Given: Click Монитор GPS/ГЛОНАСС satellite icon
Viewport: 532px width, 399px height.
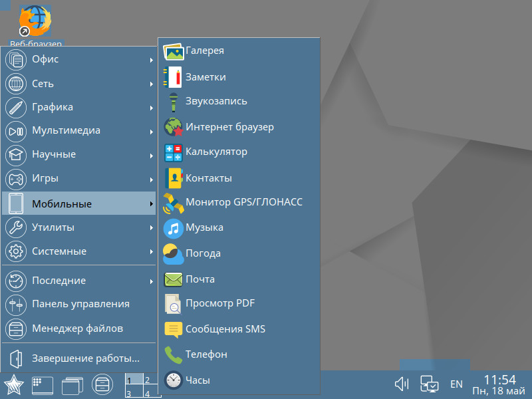Looking at the screenshot, I should (x=174, y=203).
